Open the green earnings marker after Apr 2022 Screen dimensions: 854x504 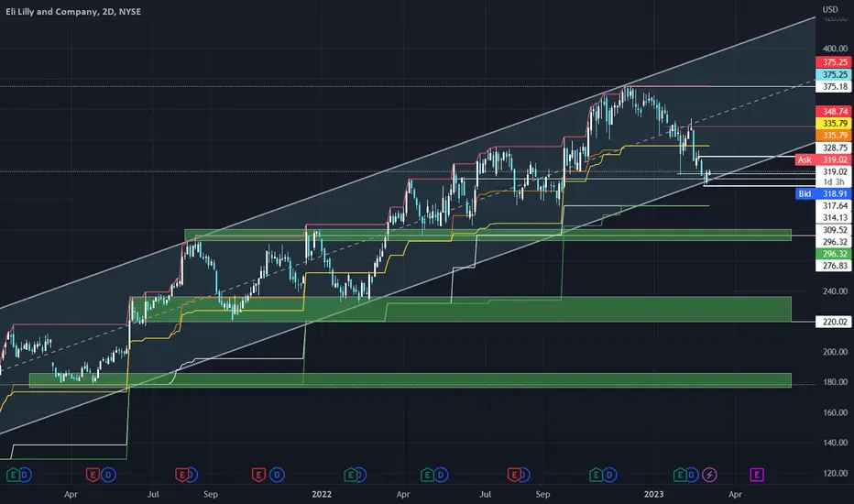[x=428, y=475]
